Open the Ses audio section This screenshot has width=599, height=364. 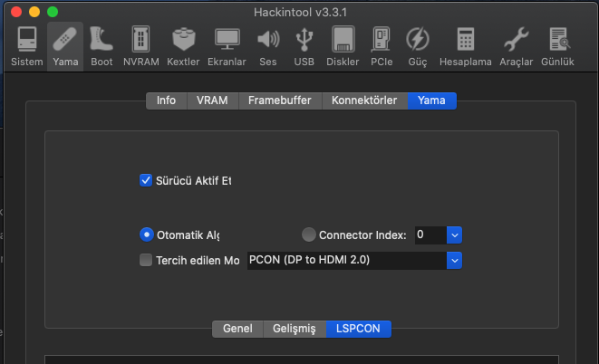tap(267, 45)
